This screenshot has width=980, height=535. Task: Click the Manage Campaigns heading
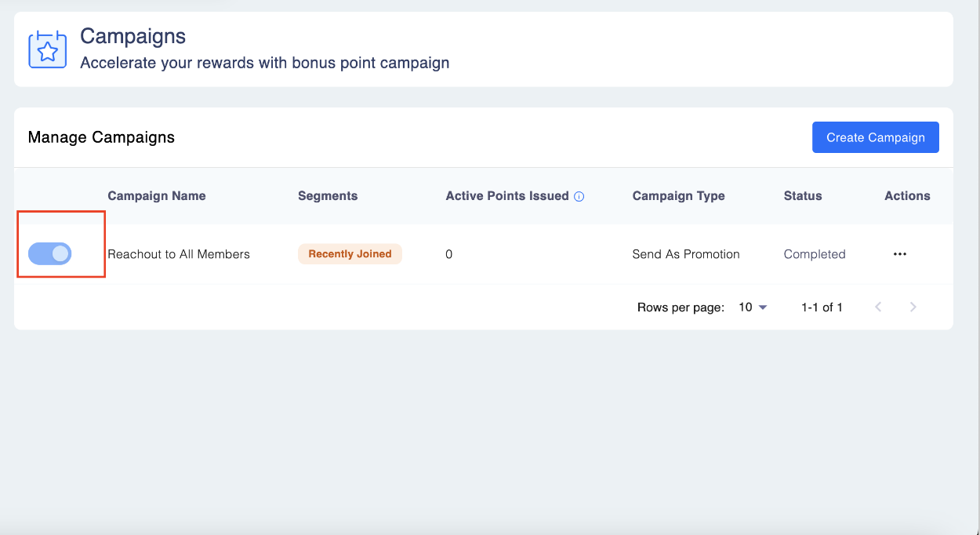pyautogui.click(x=101, y=137)
